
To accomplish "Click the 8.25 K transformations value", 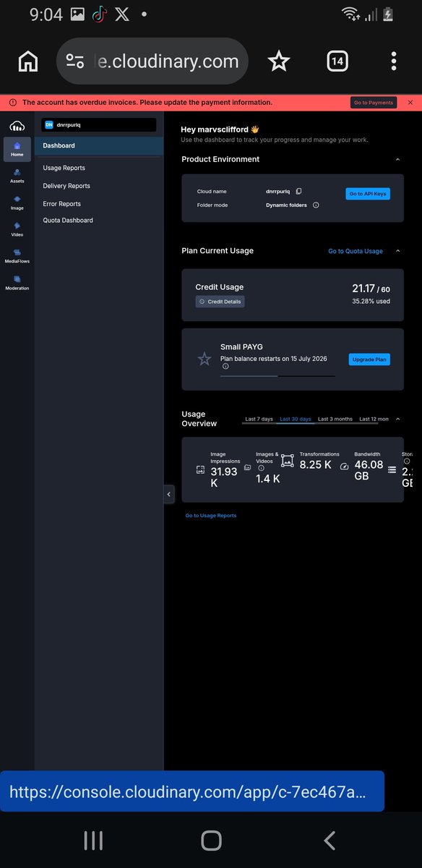I will [315, 465].
